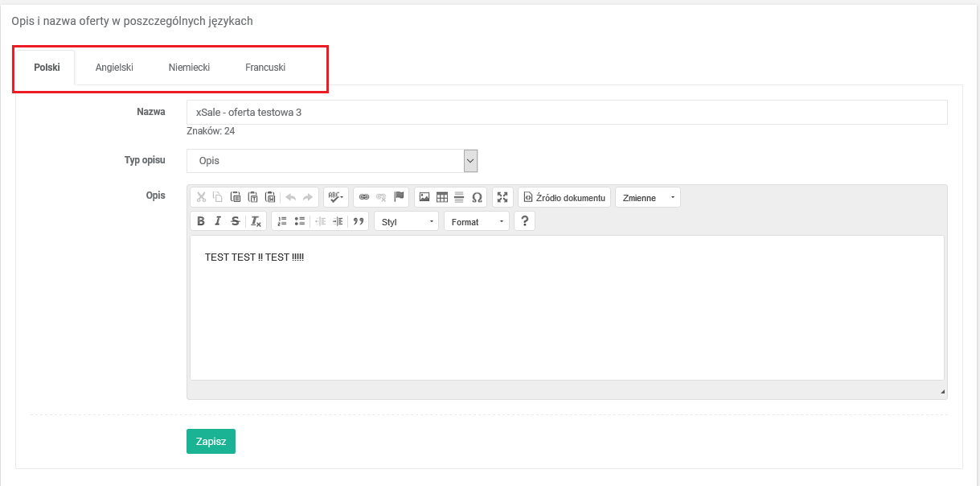Click the Źródło dokumentu button
This screenshot has height=486, width=980.
coord(564,197)
